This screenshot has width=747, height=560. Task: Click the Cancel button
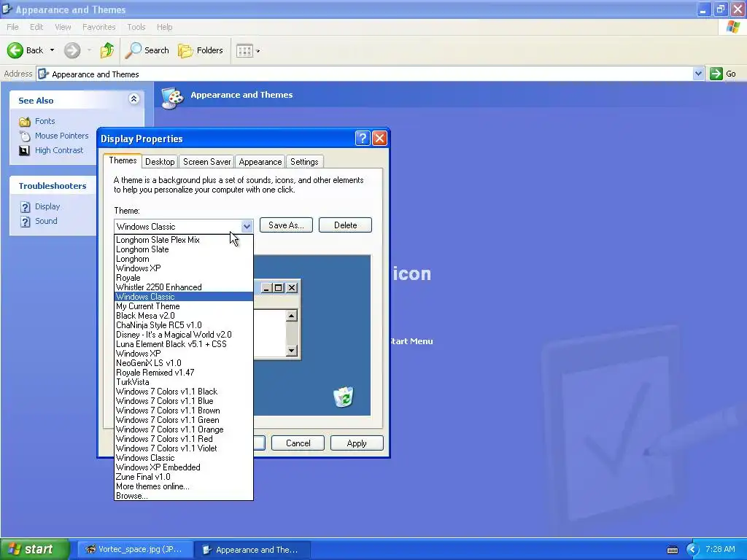click(x=298, y=443)
